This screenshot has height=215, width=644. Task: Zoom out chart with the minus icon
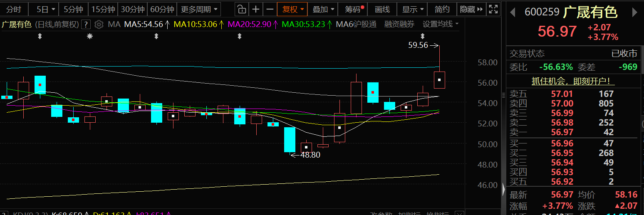(x=270, y=9)
